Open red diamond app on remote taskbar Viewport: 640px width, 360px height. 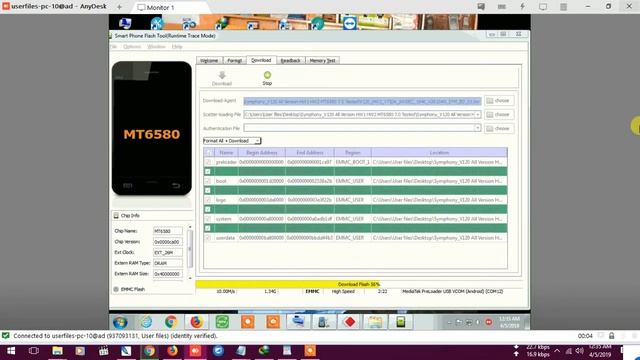(x=350, y=322)
